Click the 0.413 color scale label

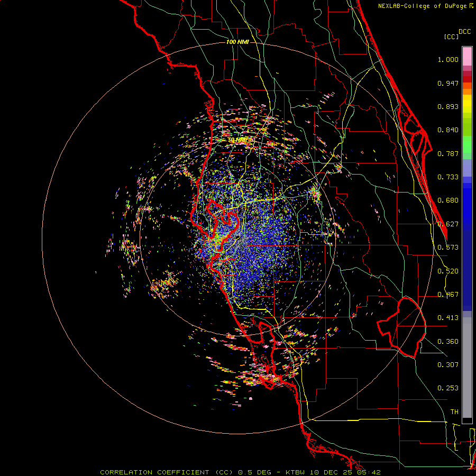448,318
